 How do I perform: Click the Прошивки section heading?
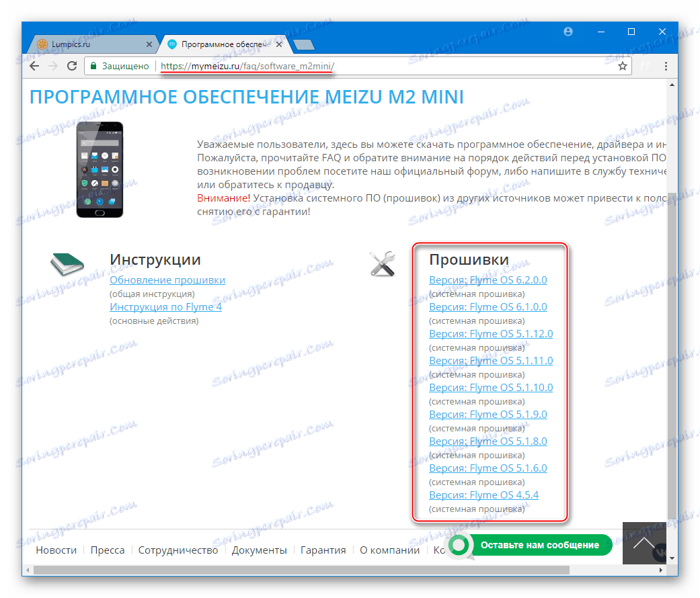click(x=469, y=259)
